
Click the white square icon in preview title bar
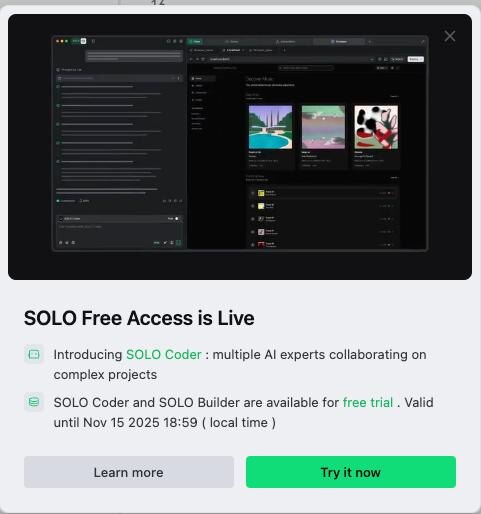tap(83, 41)
